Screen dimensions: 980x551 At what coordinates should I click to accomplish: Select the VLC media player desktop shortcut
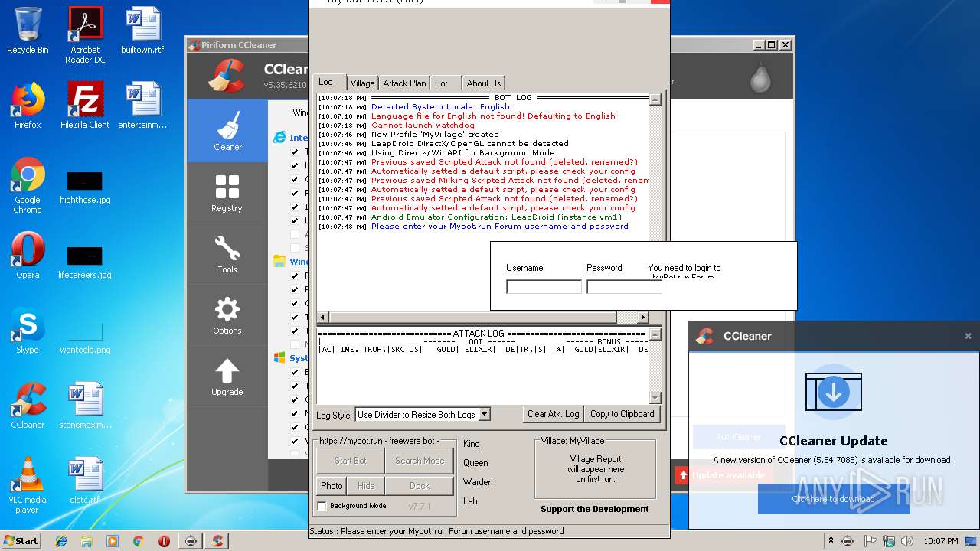28,485
